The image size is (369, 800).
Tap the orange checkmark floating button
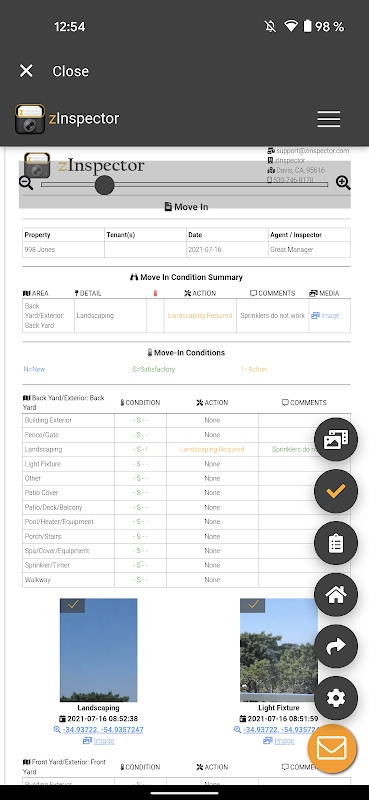click(x=336, y=491)
